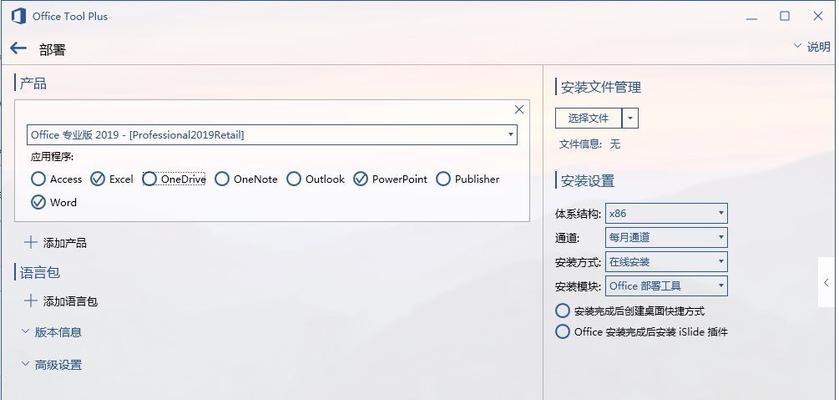This screenshot has height=400, width=839.
Task: Click the 产品 section heading
Action: (33, 83)
